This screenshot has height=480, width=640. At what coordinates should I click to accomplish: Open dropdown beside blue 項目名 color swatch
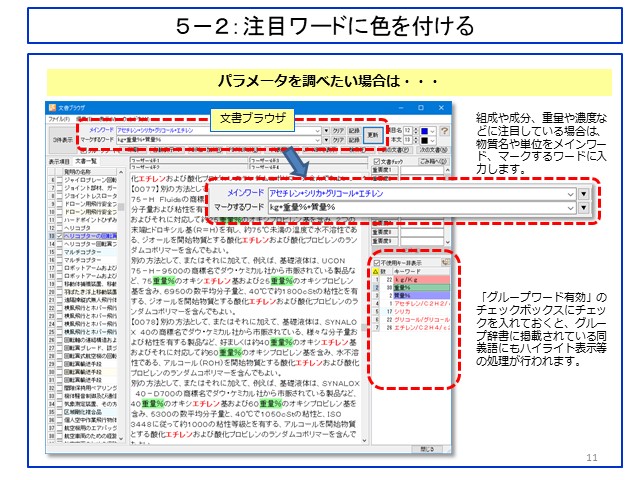(432, 131)
